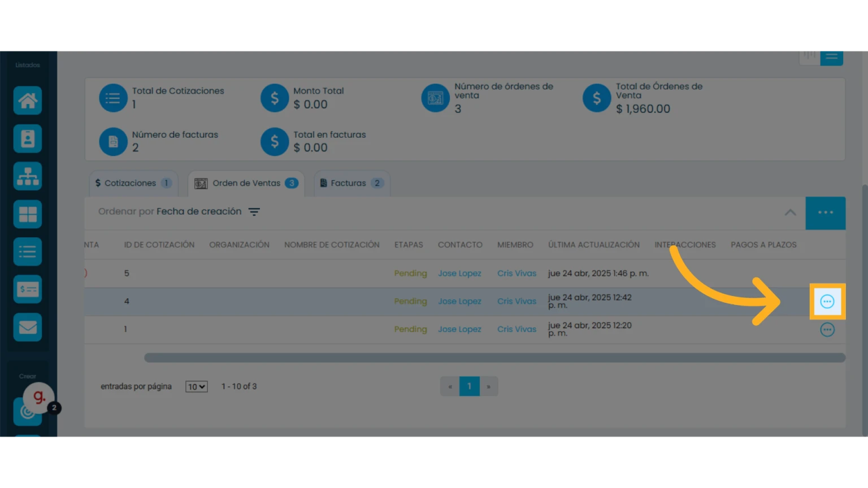Open the Home icon in sidebar
This screenshot has width=868, height=488.
(x=28, y=101)
